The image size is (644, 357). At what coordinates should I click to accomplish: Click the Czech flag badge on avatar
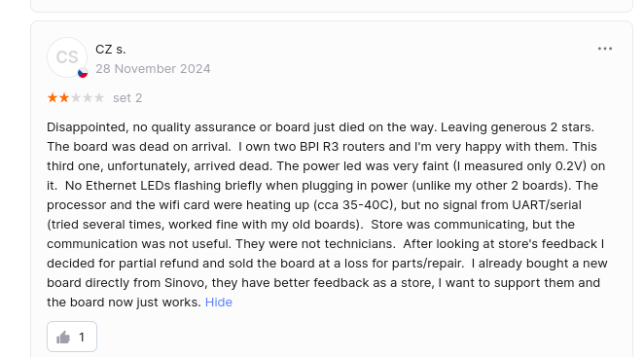(83, 73)
